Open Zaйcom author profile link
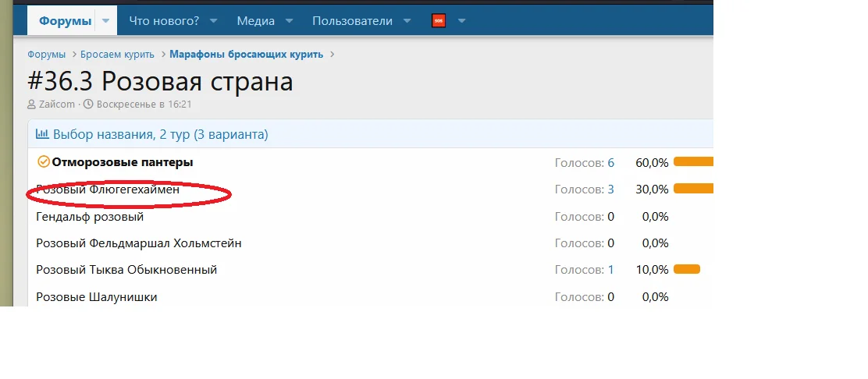The height and width of the screenshot is (379, 868). tap(56, 104)
